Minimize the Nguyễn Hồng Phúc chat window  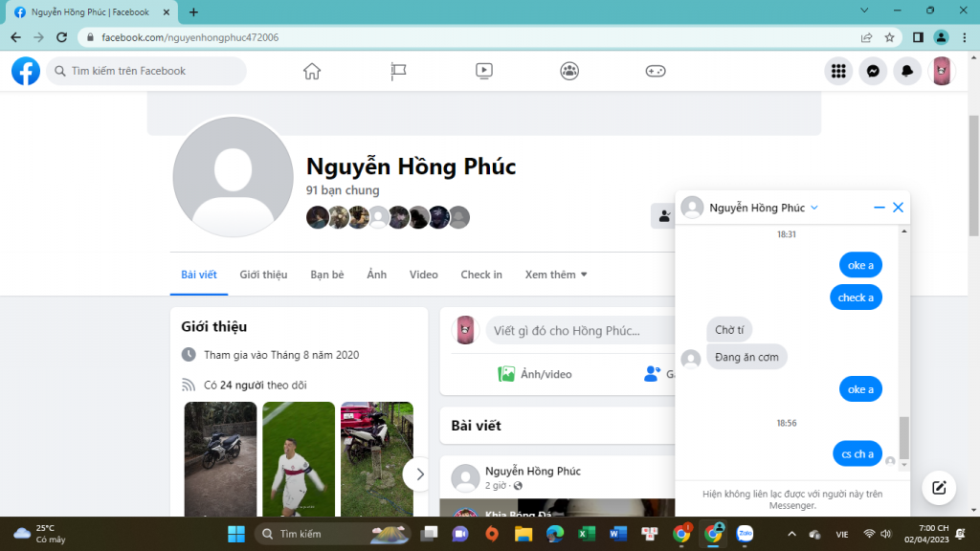[879, 208]
